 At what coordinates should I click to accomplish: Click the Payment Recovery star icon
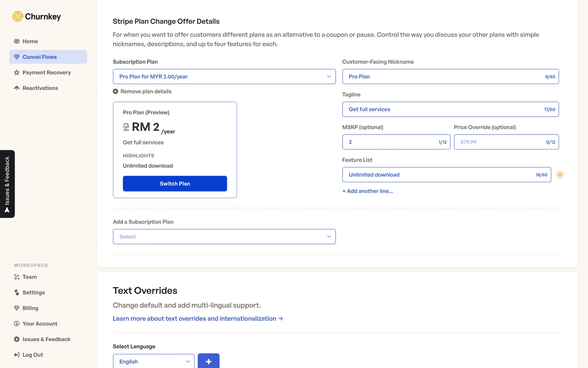point(17,73)
